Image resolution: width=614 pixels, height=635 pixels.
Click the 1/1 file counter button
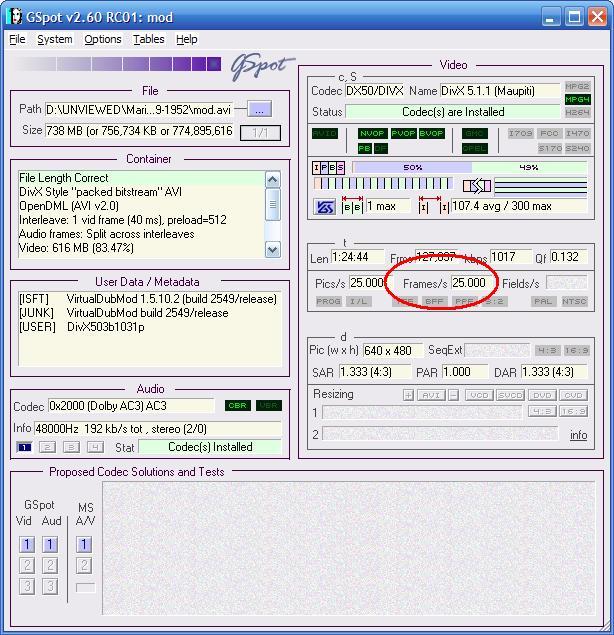pos(260,132)
